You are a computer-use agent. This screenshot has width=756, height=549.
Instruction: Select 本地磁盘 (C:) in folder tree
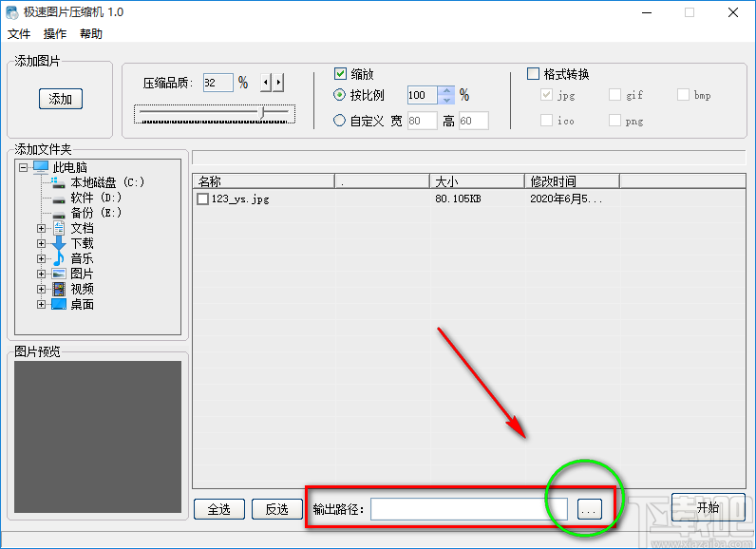107,182
